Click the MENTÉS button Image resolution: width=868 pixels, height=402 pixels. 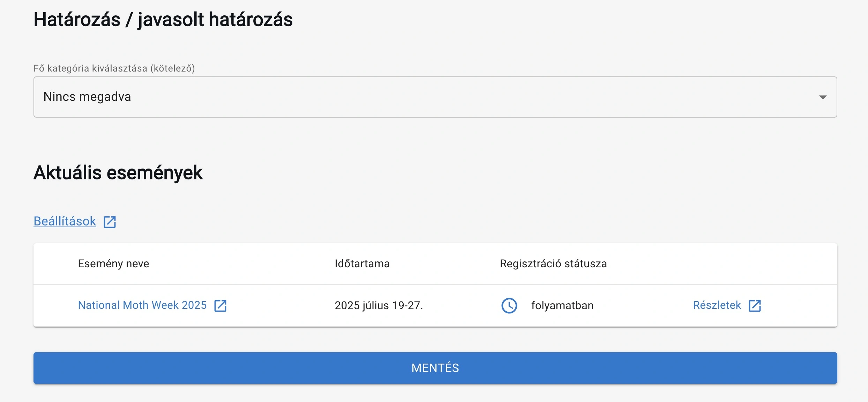point(435,367)
